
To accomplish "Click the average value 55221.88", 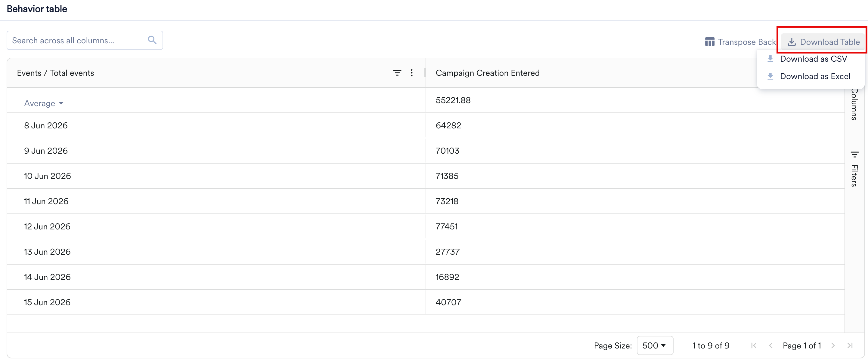I will (x=453, y=100).
